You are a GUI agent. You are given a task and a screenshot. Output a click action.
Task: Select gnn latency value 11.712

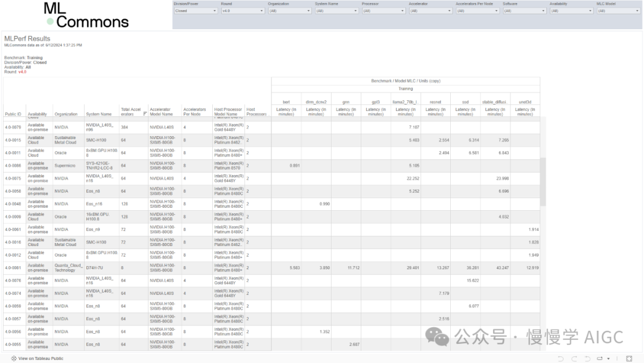point(353,267)
